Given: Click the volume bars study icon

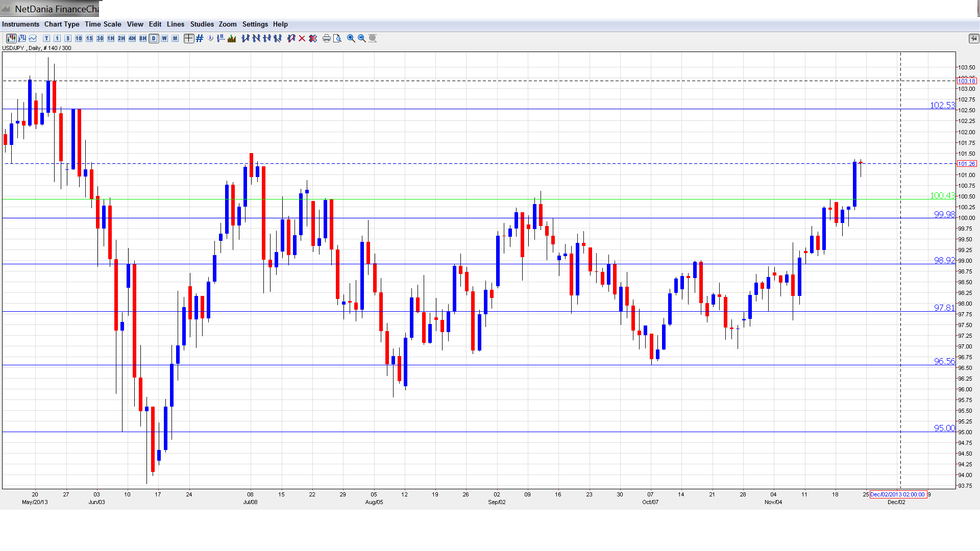Looking at the screenshot, I should [x=232, y=38].
